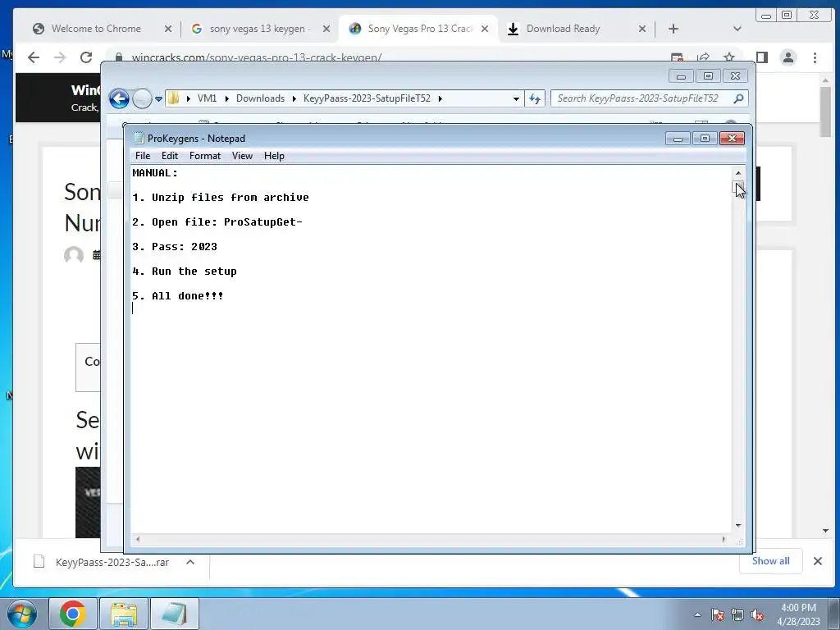
Task: Open Notepad Edit menu
Action: coord(169,156)
